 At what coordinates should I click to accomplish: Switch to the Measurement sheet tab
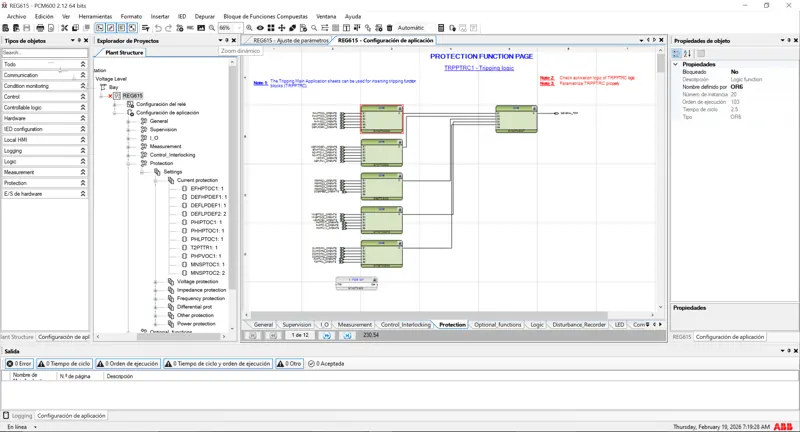pos(355,324)
